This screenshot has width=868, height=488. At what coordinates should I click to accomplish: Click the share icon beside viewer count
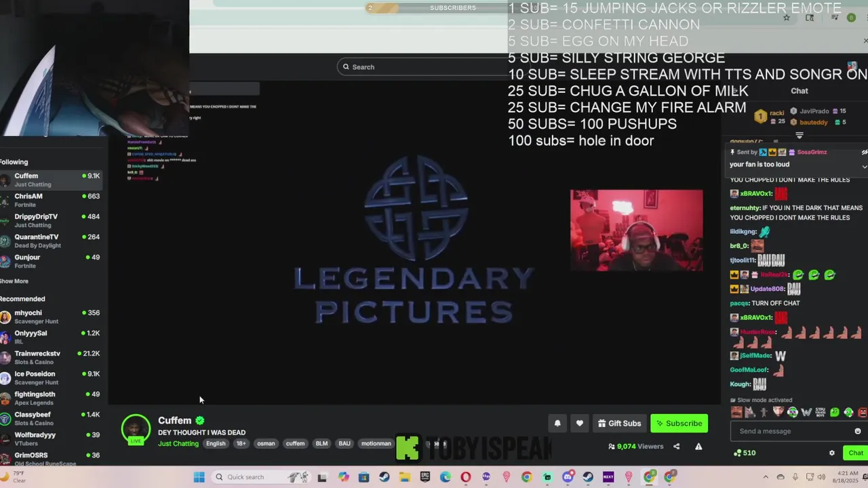676,447
